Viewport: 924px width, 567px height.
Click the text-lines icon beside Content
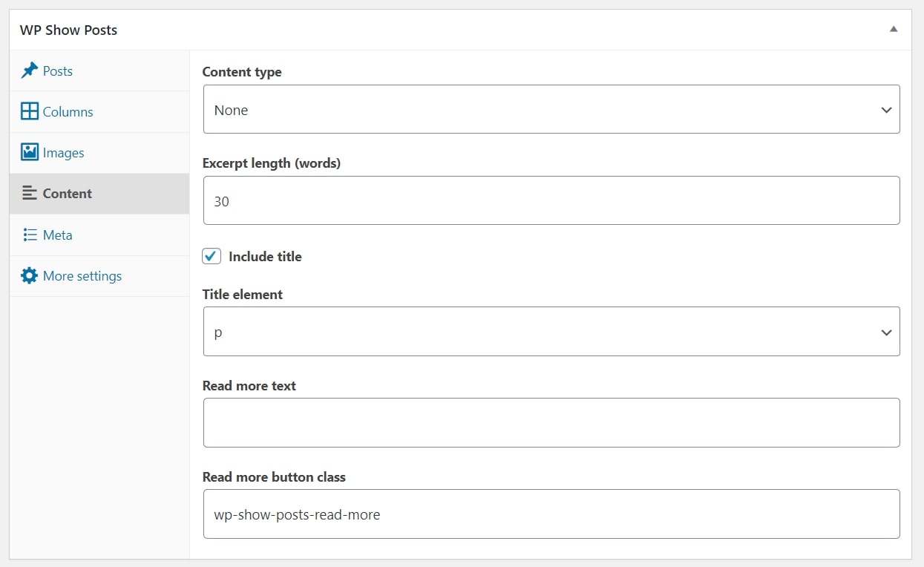pyautogui.click(x=28, y=193)
